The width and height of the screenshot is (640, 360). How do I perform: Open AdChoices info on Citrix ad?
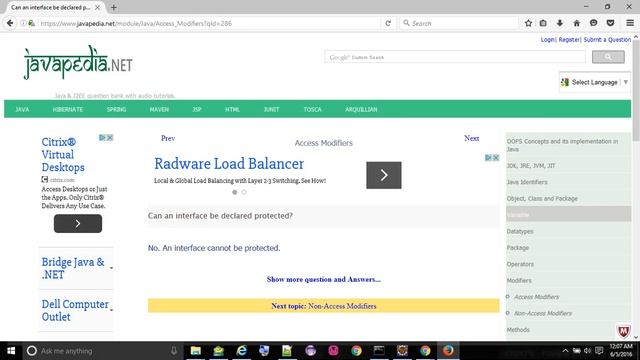(x=102, y=138)
